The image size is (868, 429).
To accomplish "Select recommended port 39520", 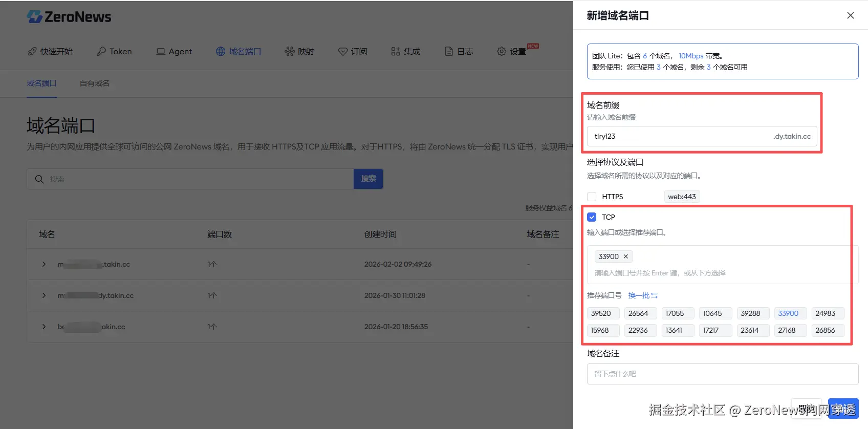I will click(603, 313).
